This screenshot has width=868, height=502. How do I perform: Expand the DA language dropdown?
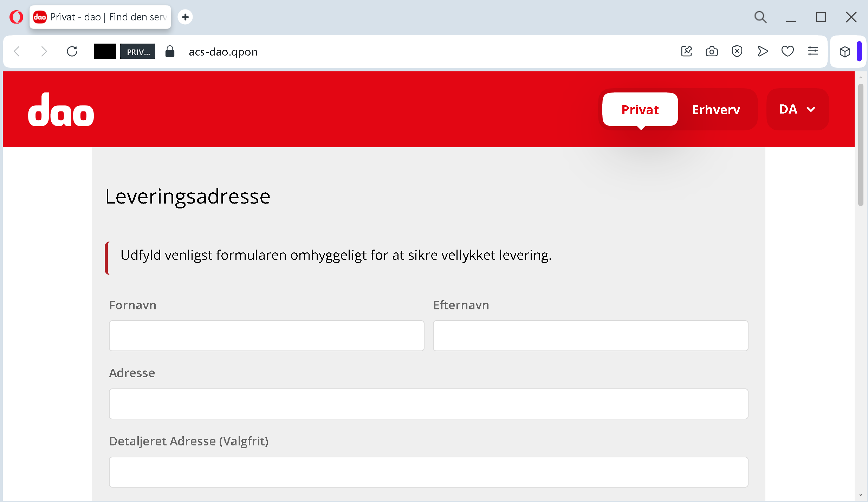coord(797,109)
